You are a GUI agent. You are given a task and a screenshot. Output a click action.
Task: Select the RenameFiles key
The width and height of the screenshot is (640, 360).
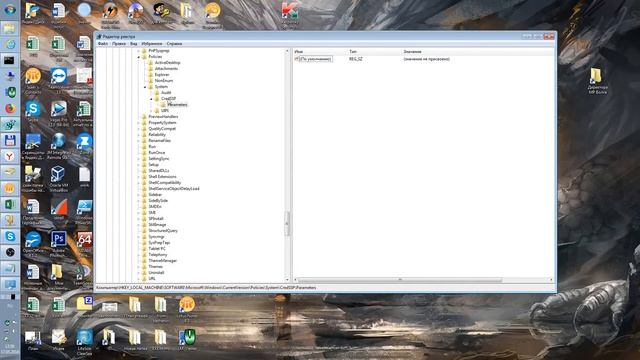pyautogui.click(x=160, y=140)
